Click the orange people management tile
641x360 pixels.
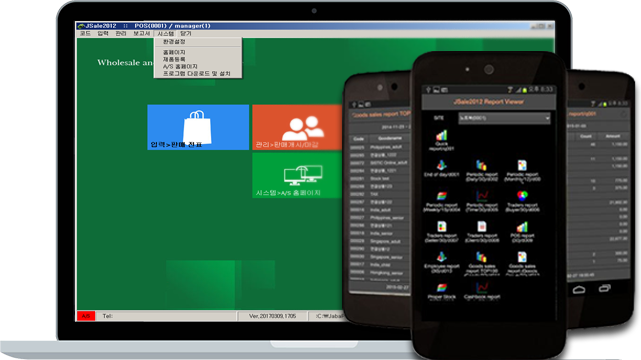[297, 127]
